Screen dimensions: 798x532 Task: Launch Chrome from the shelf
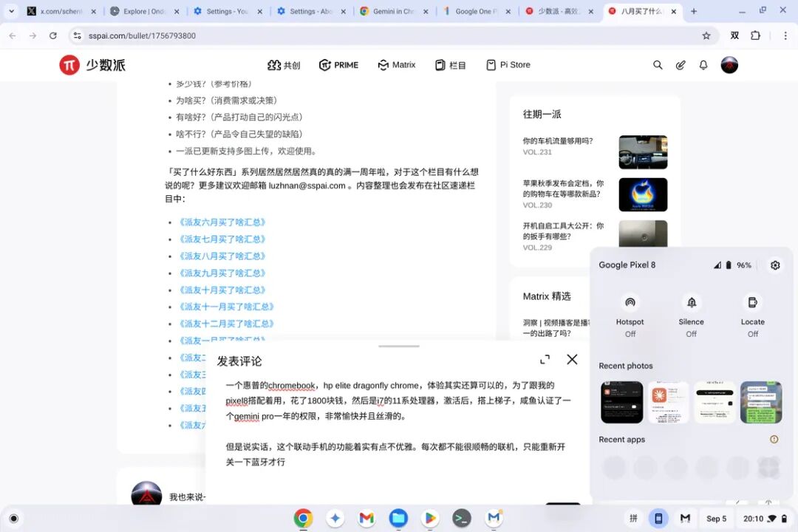click(x=304, y=518)
